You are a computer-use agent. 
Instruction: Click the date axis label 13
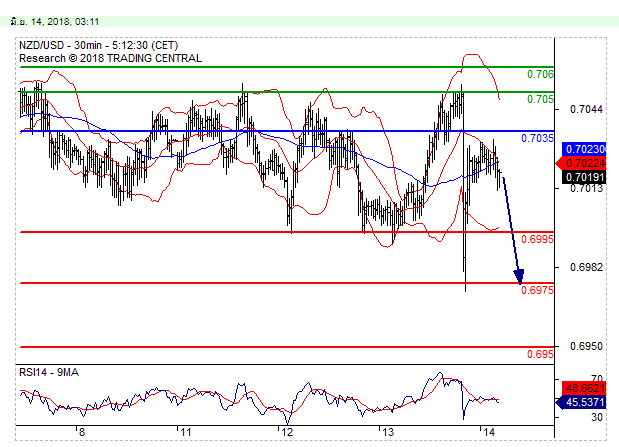pos(388,432)
